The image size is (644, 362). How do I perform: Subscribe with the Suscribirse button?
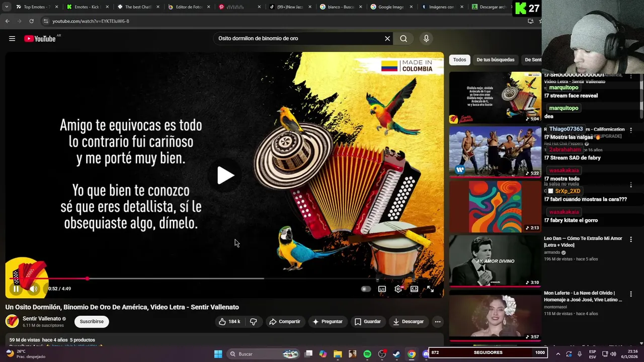click(x=92, y=321)
